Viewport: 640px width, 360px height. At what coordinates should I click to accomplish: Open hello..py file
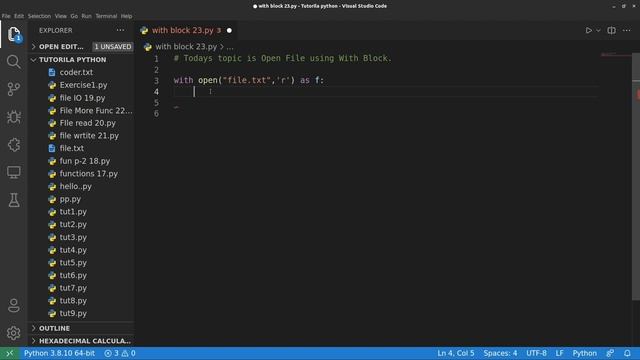click(76, 186)
